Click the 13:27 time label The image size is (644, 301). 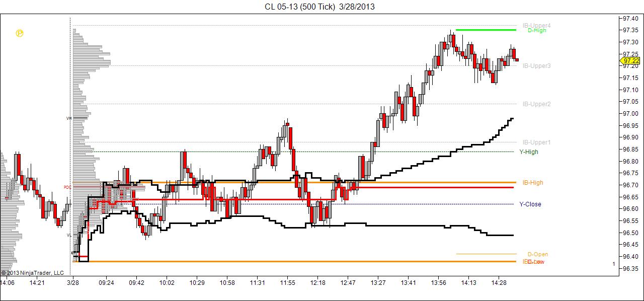[x=378, y=283]
